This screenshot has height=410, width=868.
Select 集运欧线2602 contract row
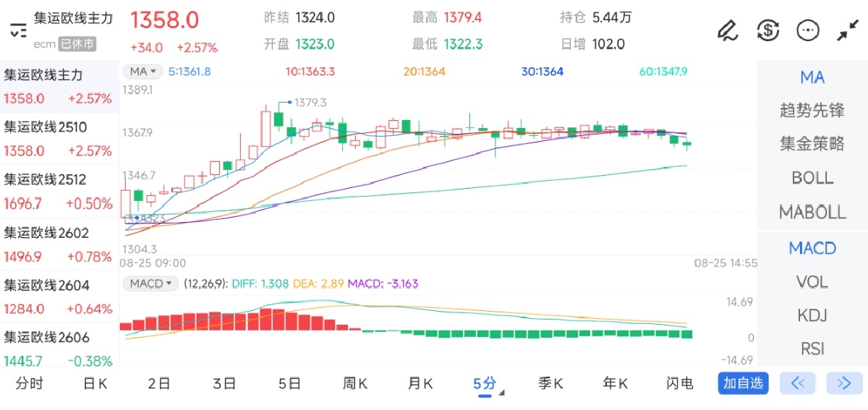pos(59,244)
